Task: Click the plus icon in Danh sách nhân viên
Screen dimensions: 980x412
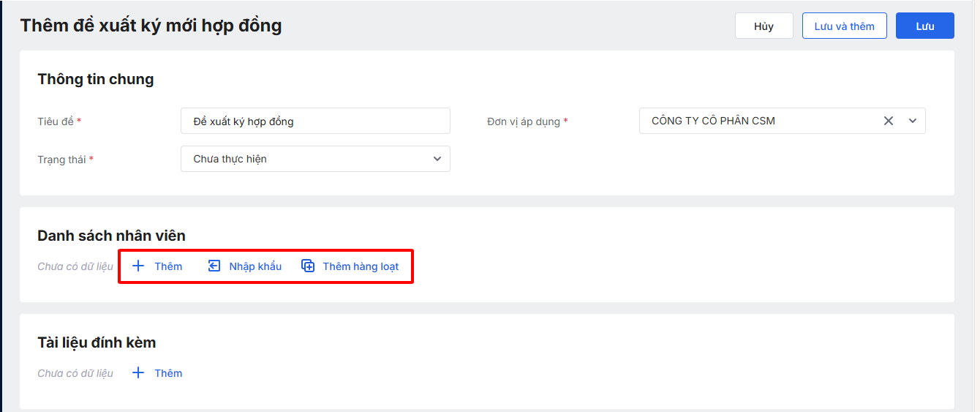Action: [138, 266]
